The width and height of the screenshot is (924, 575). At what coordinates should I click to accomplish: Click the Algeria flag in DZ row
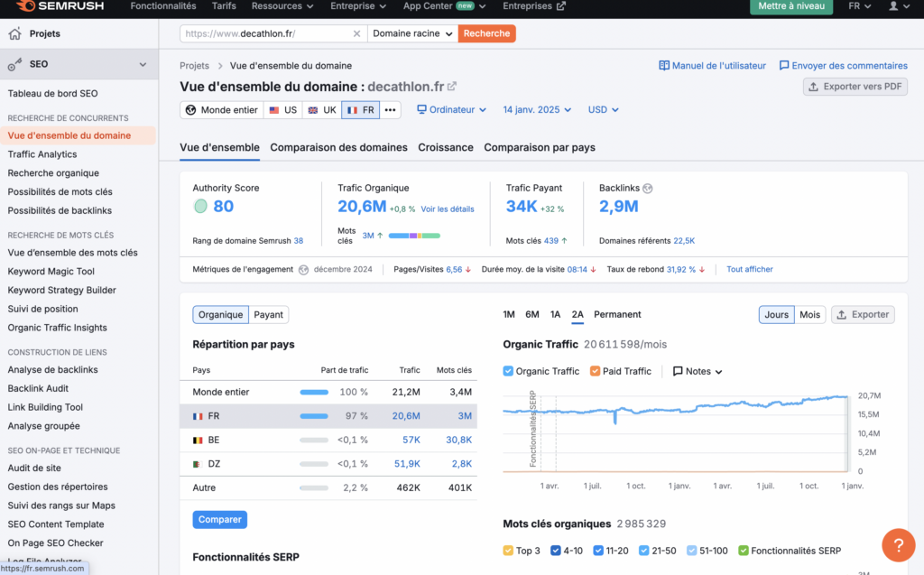[198, 464]
